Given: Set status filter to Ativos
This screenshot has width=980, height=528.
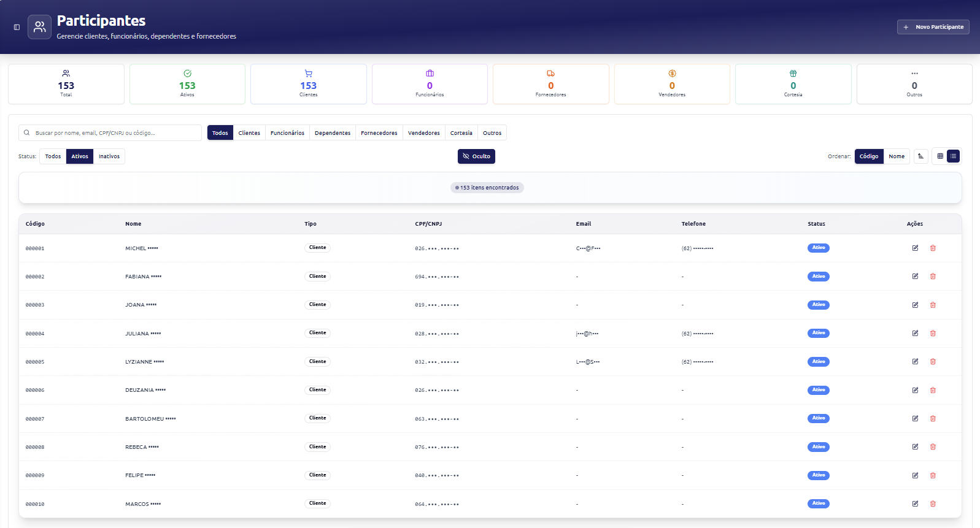Looking at the screenshot, I should point(80,156).
